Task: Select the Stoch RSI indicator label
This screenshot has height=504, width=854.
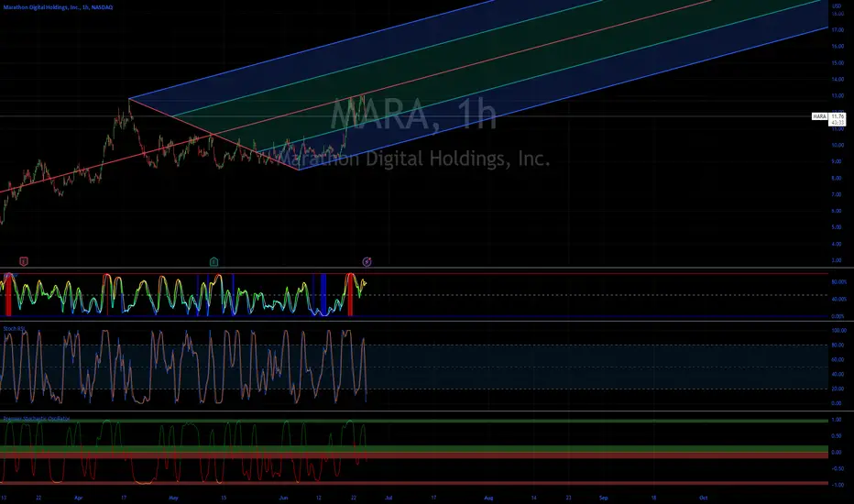Action: pos(14,329)
